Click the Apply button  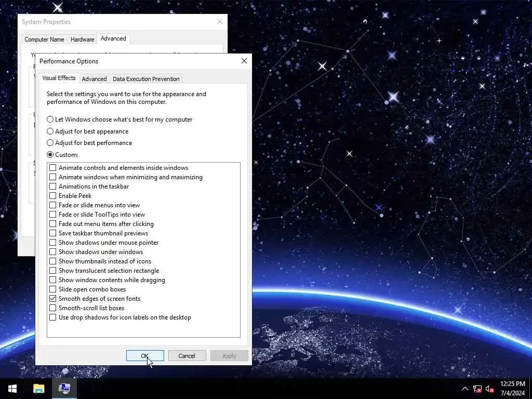(229, 356)
